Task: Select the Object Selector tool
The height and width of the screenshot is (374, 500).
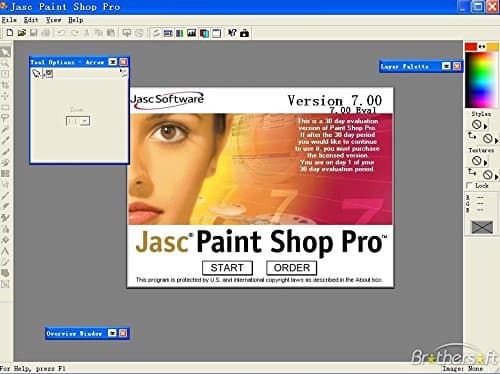Action: coord(5,284)
